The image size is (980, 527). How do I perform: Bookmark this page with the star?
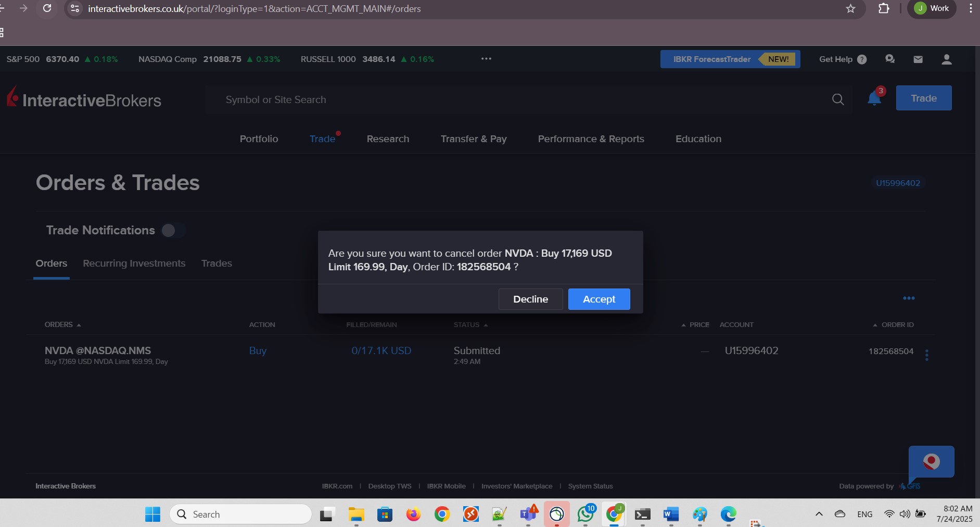click(850, 8)
